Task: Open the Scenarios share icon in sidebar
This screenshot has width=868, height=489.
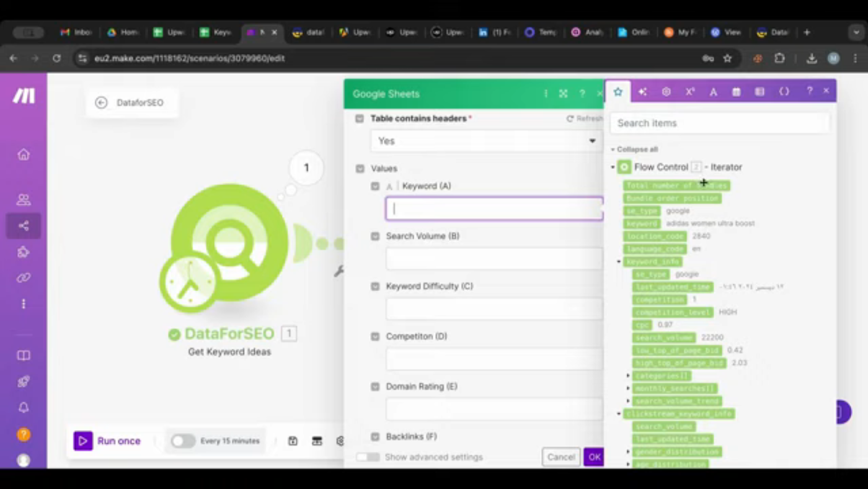Action: (24, 226)
